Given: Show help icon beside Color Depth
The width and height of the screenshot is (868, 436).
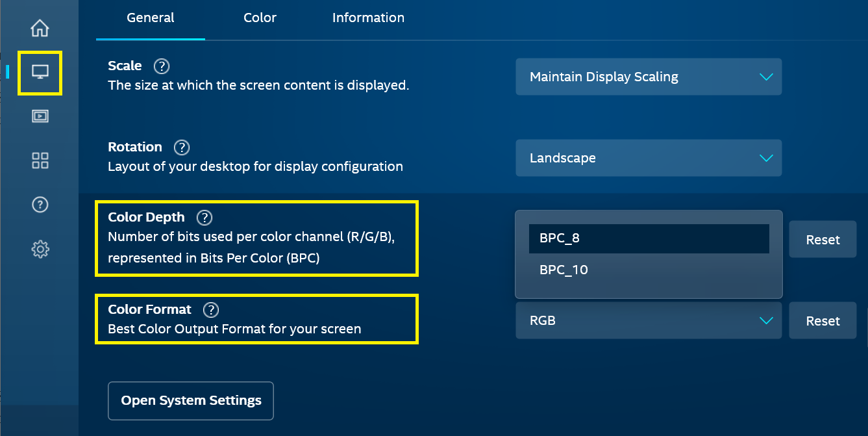Looking at the screenshot, I should click(x=205, y=218).
